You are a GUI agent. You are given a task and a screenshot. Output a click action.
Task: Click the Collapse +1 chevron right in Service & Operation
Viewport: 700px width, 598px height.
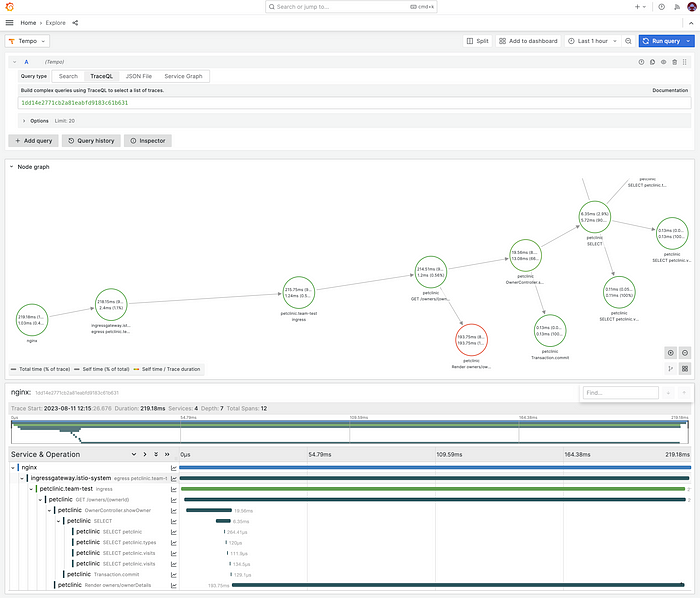(x=145, y=454)
